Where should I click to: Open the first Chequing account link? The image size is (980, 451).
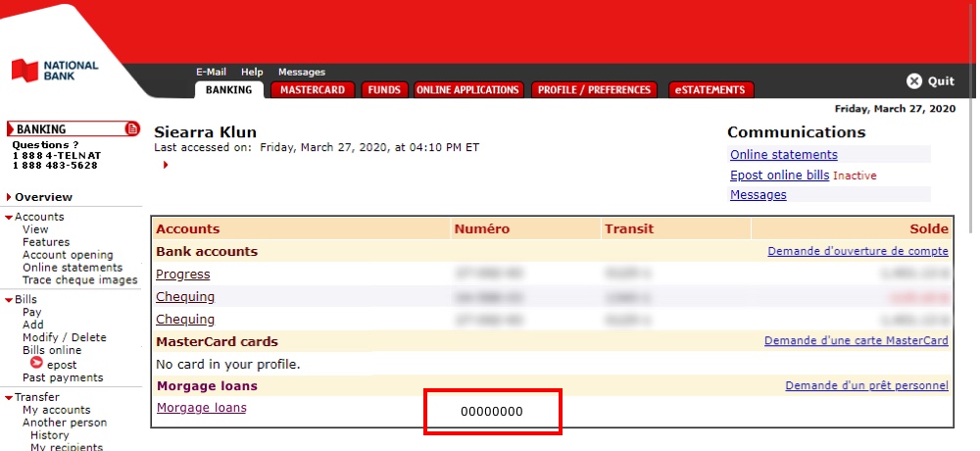(185, 296)
